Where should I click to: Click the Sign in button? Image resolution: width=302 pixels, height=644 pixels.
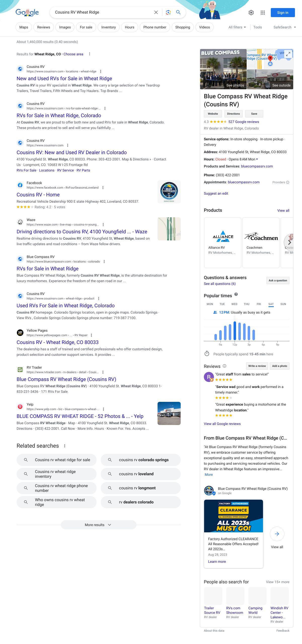pyautogui.click(x=283, y=13)
